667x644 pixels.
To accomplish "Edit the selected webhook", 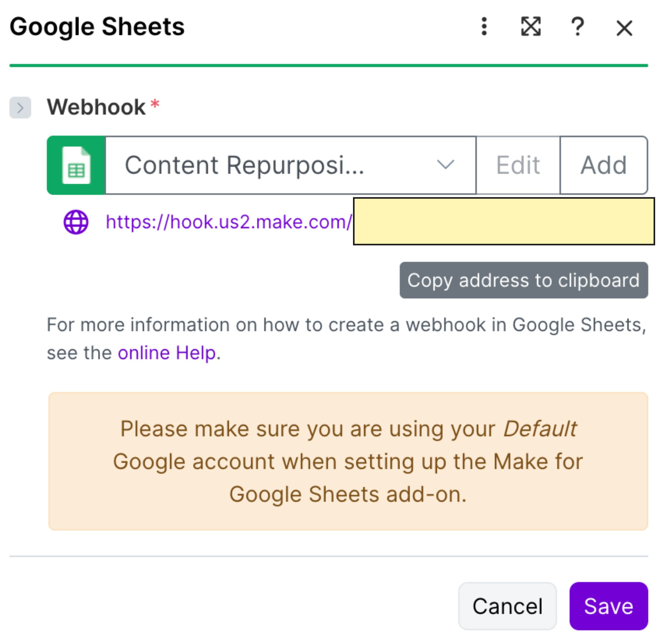I will pyautogui.click(x=518, y=165).
